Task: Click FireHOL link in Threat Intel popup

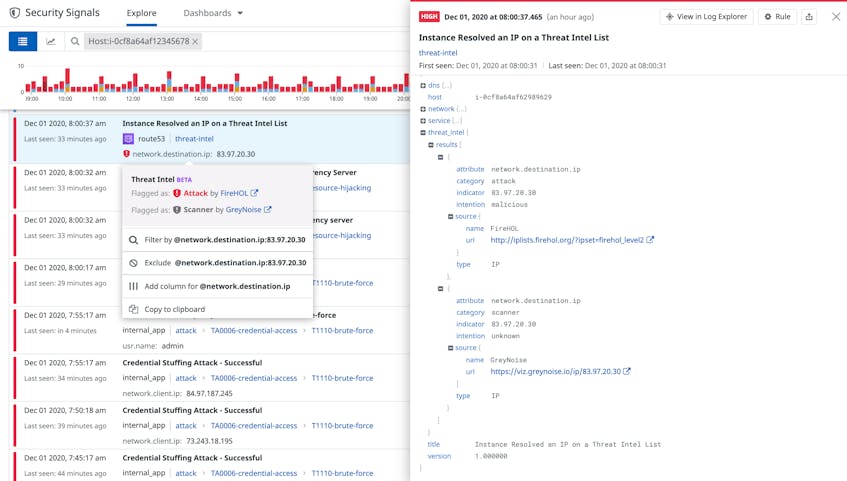Action: [x=234, y=193]
